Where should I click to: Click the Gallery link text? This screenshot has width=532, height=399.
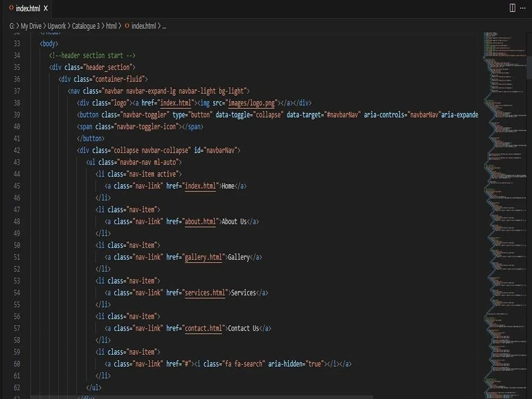click(x=239, y=257)
